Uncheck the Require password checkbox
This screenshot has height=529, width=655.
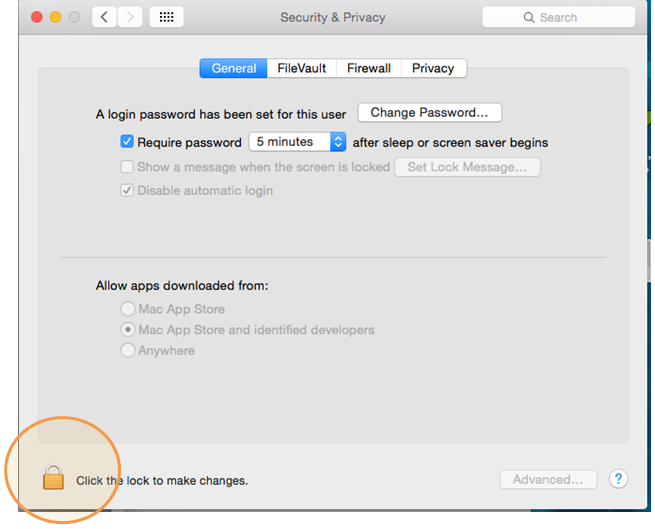[x=127, y=142]
